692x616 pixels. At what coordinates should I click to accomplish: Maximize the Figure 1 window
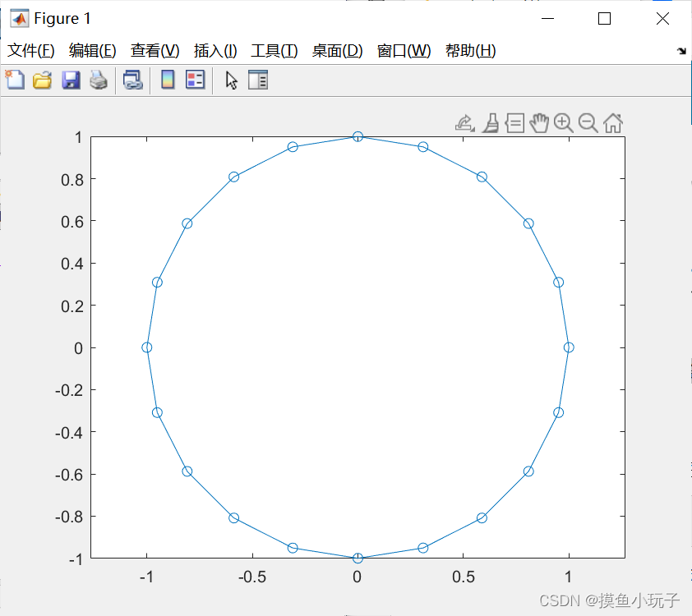point(604,19)
